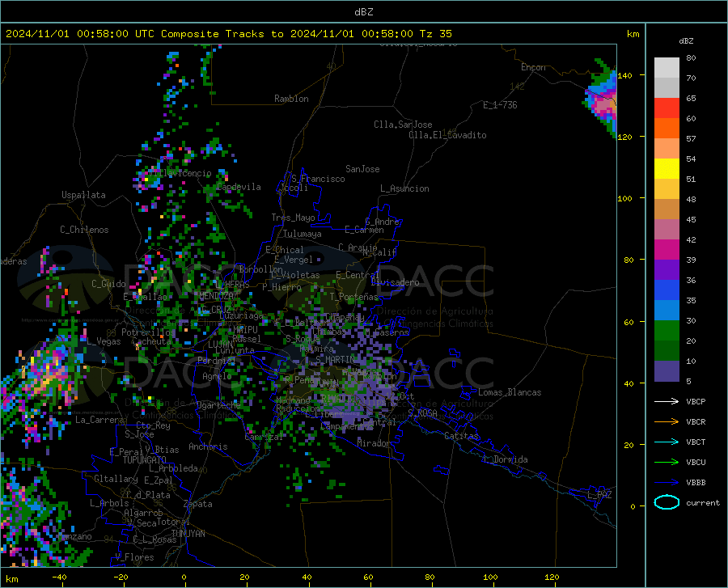Click the 'Tulumaya' map label
The image size is (728, 588).
point(302,234)
